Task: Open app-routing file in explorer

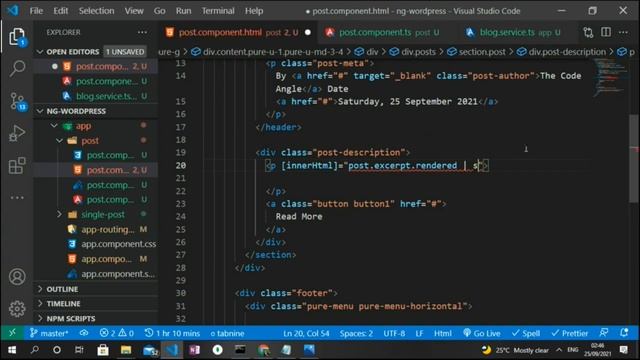Action: (x=96, y=229)
